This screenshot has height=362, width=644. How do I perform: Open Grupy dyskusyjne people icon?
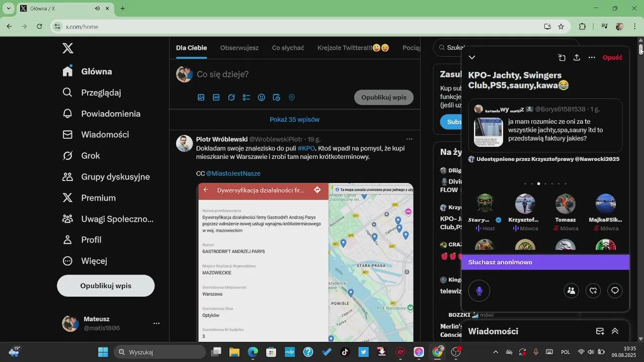point(68,177)
